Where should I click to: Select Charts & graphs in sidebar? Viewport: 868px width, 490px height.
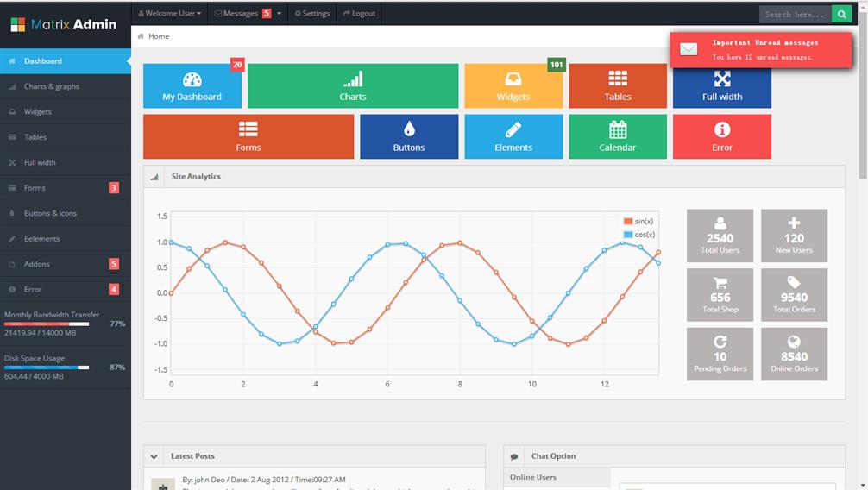[52, 86]
